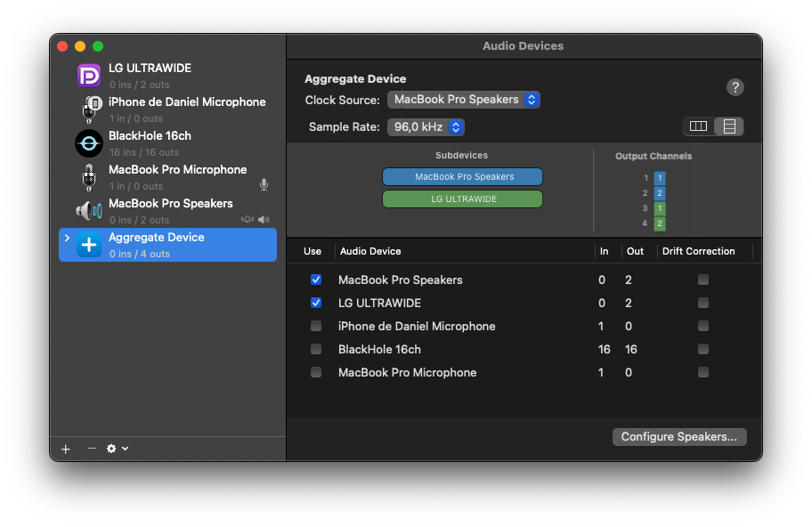
Task: Open the Clock Source dropdown
Action: click(x=464, y=100)
